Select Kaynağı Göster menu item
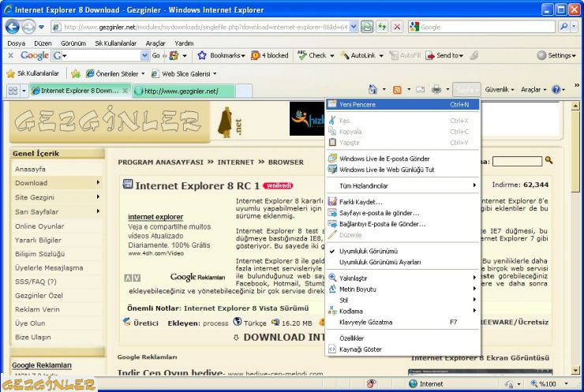Image resolution: width=584 pixels, height=392 pixels. [402, 349]
